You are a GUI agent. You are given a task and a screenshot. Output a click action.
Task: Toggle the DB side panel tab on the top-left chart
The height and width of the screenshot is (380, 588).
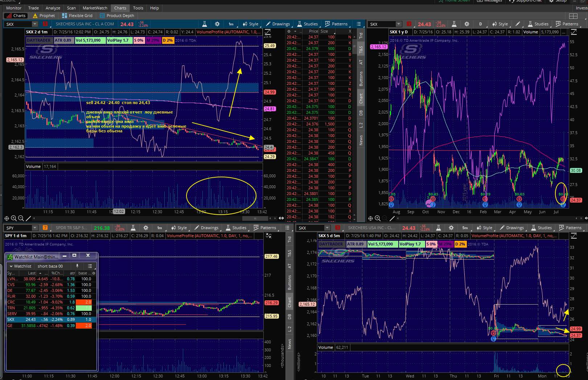[361, 113]
